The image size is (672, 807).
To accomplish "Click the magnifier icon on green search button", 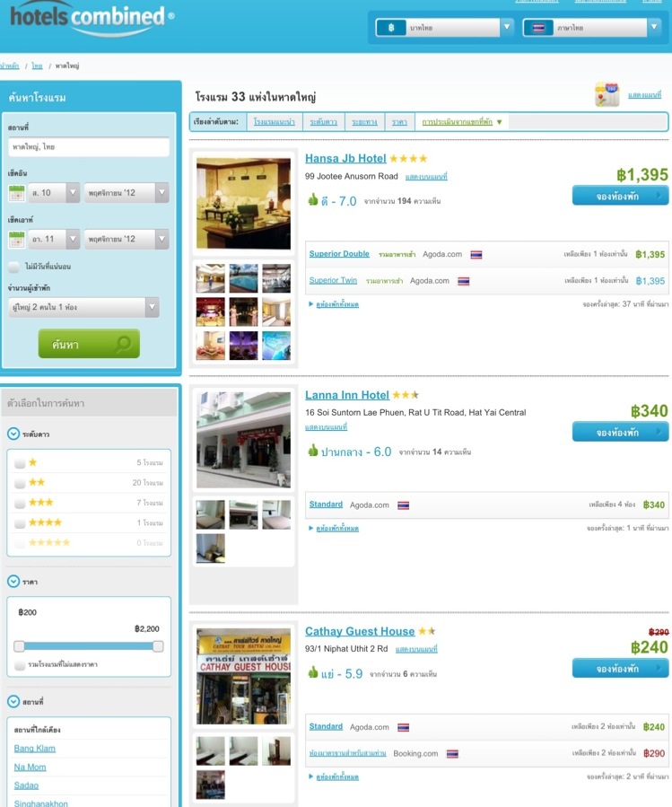I will [123, 343].
